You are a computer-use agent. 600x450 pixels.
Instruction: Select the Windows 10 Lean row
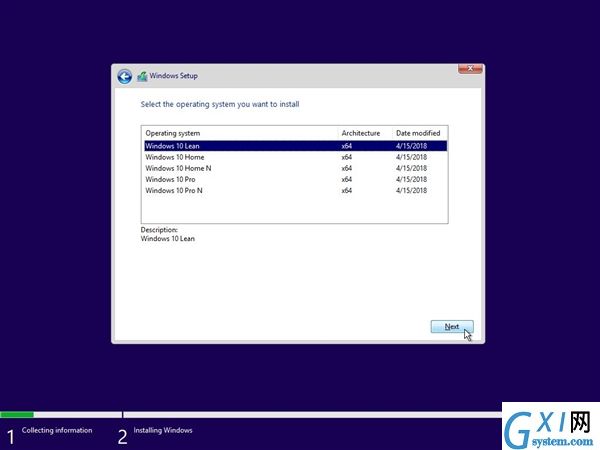pos(295,146)
